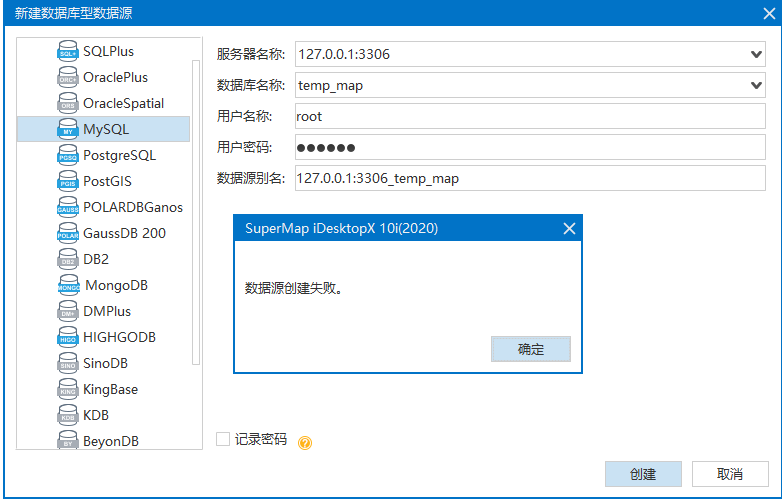Select the MongoDB list label
The height and width of the screenshot is (500, 782).
pyautogui.click(x=116, y=285)
